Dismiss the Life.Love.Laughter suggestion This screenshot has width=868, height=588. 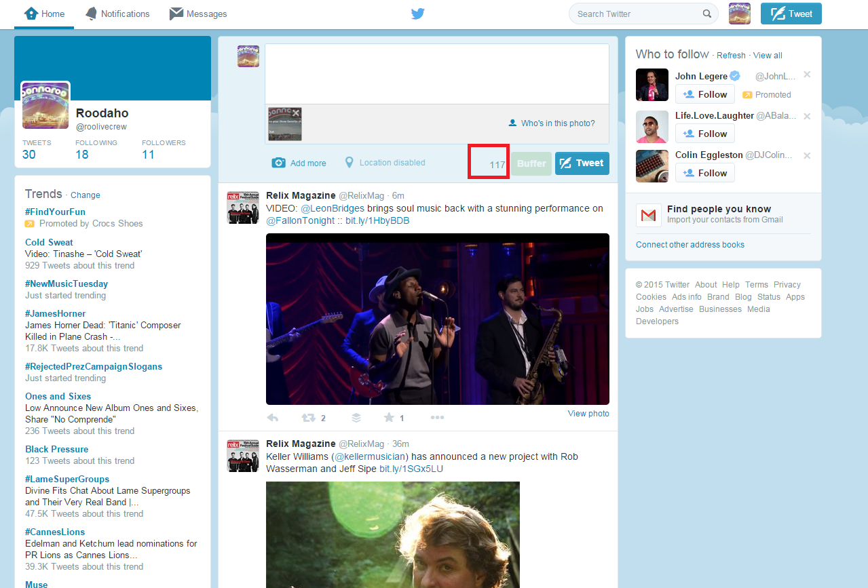(x=807, y=116)
